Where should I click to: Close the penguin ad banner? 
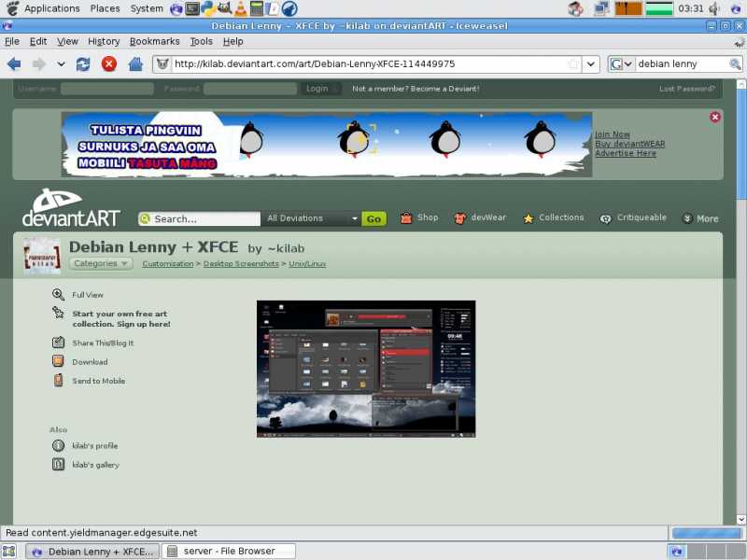714,118
